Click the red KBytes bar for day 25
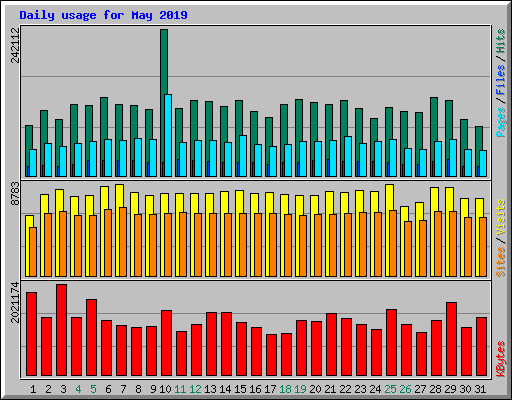Viewport: 512px width, 400px height. click(x=391, y=342)
